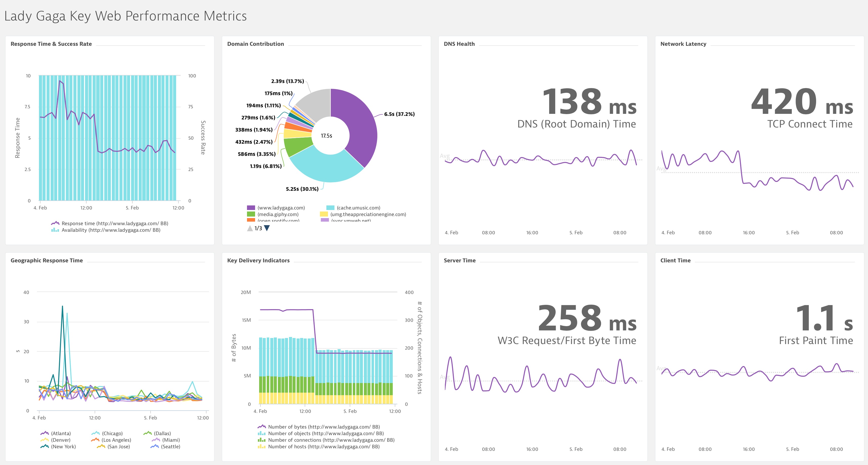This screenshot has height=465, width=868.
Task: Open the DNS Health tile title
Action: click(x=459, y=44)
